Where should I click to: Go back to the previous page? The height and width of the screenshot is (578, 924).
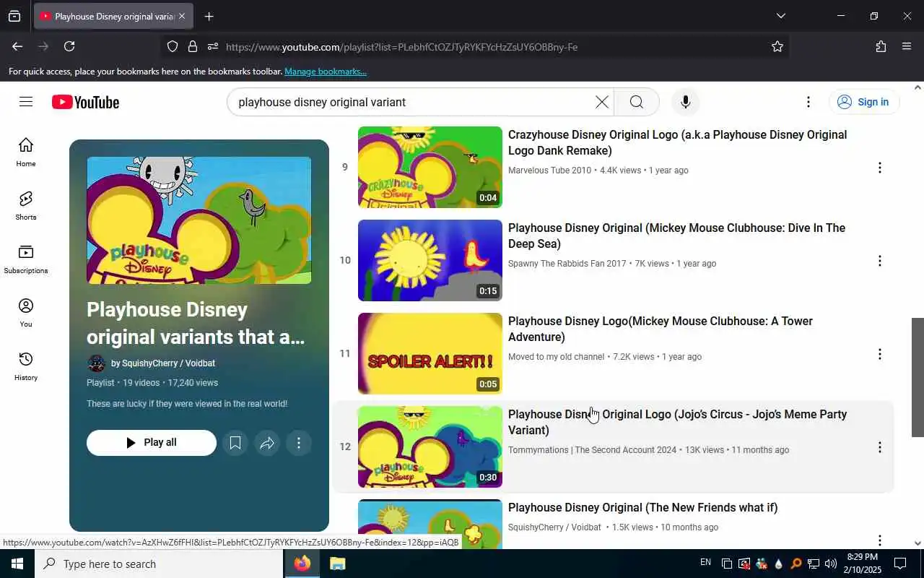(17, 46)
